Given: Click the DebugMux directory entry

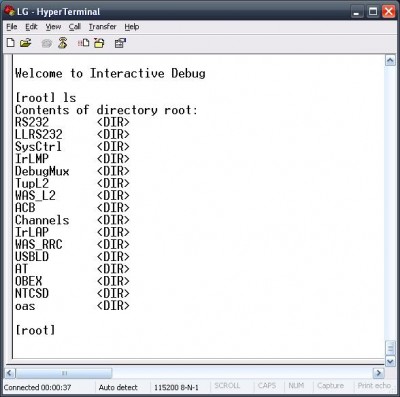Looking at the screenshot, I should pos(42,171).
